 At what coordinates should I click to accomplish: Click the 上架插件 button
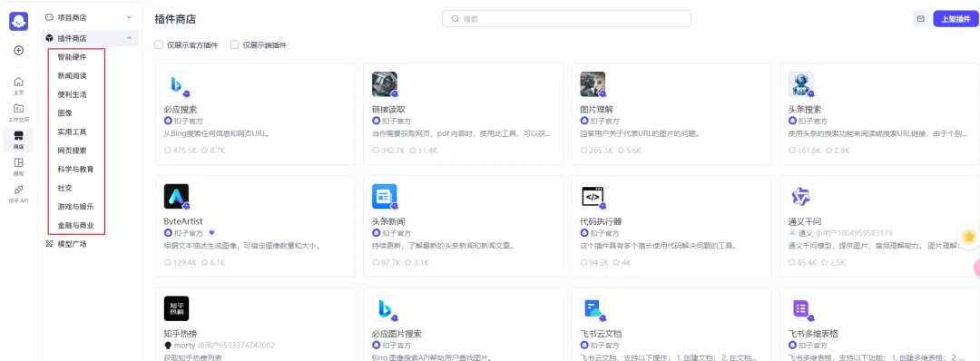tap(955, 19)
